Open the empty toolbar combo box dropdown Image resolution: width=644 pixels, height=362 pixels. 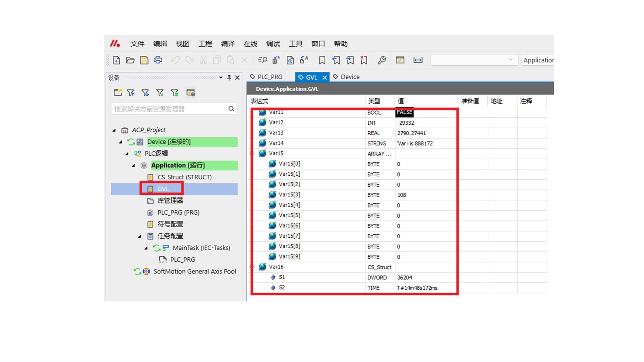(x=510, y=60)
